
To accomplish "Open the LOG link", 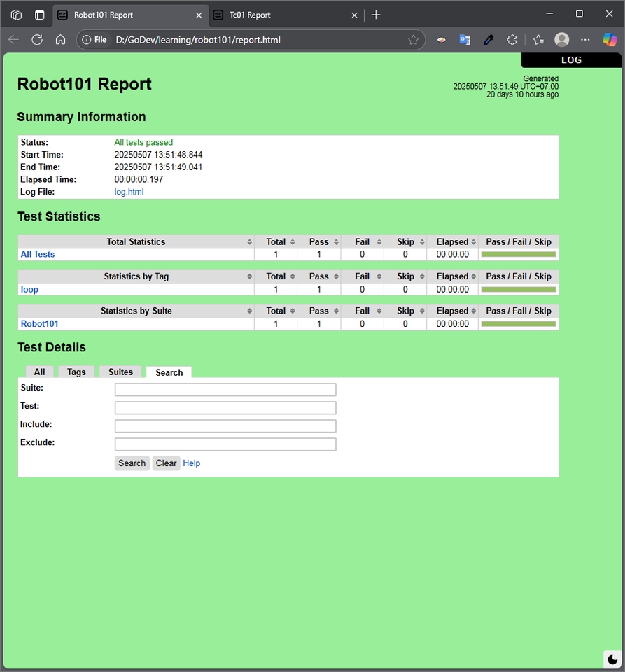I will pos(571,60).
